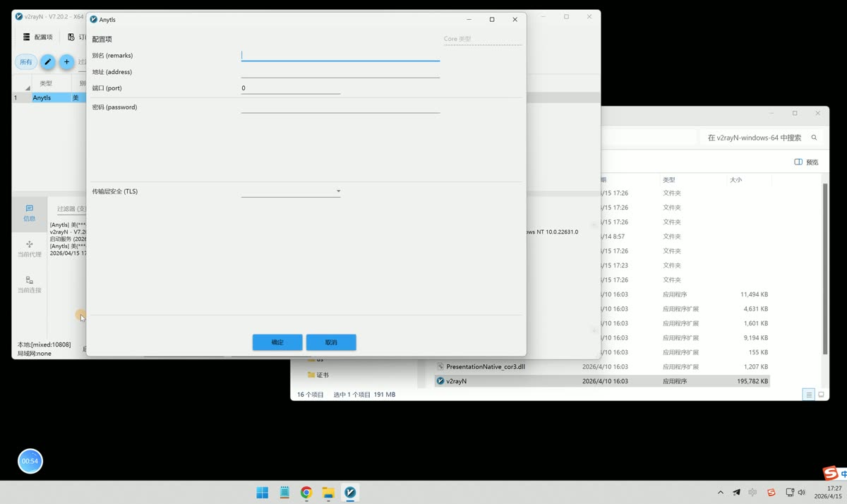Focus the 密码 (password) input field
The image size is (847, 504).
[x=340, y=107]
